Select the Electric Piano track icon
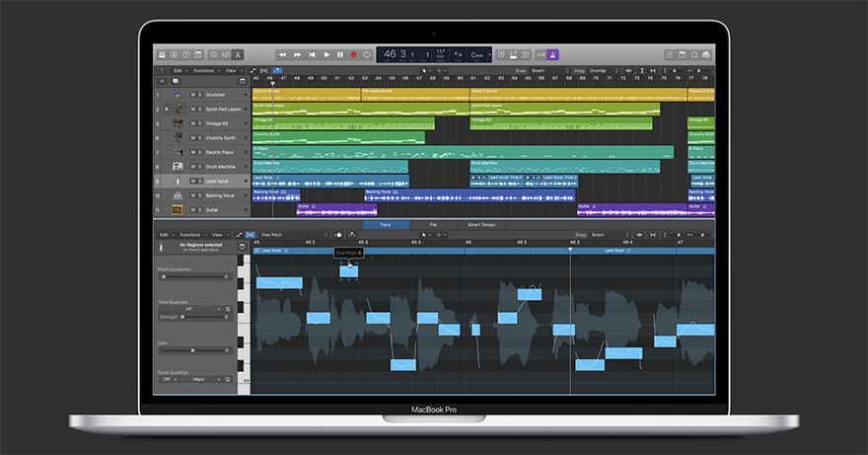The width and height of the screenshot is (868, 455). 178,152
